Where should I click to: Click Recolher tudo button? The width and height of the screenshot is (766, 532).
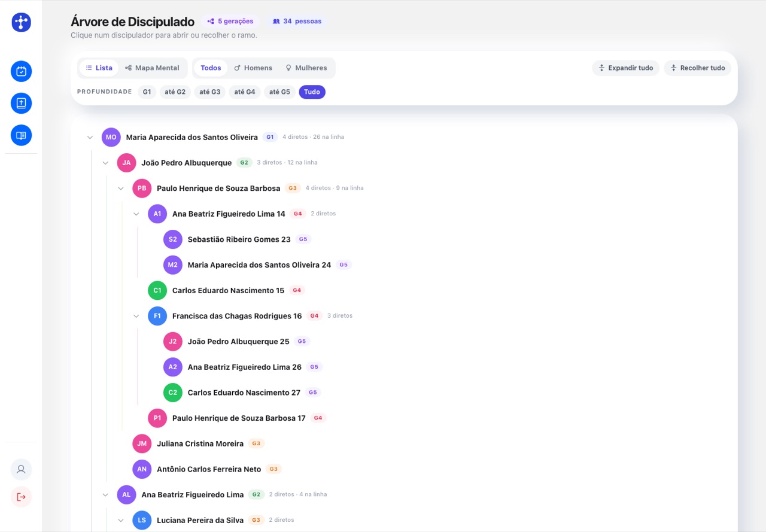[698, 68]
